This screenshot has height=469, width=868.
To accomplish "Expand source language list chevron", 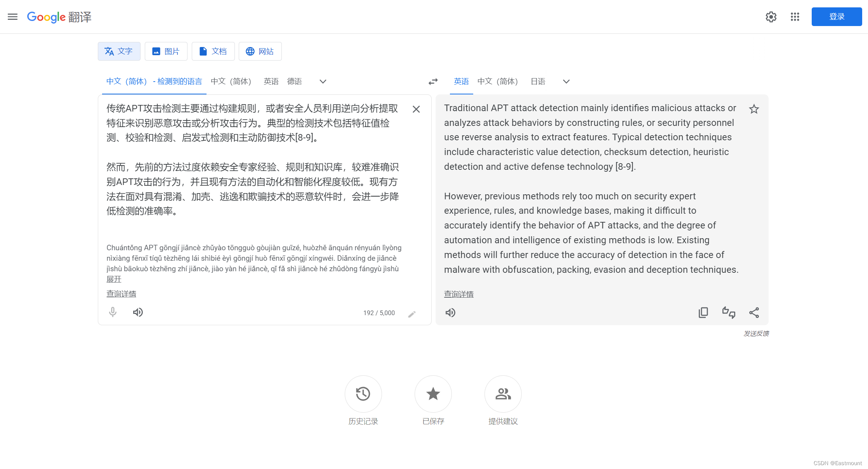I will [x=323, y=82].
